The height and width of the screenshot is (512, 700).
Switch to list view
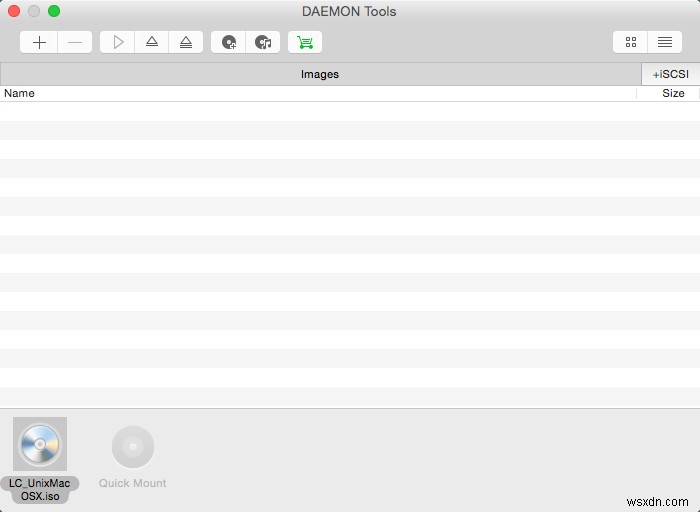(665, 42)
